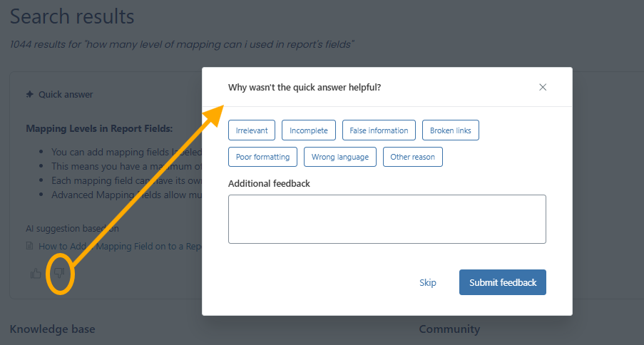The image size is (644, 345).
Task: Click the thumbs down icon
Action: point(59,272)
